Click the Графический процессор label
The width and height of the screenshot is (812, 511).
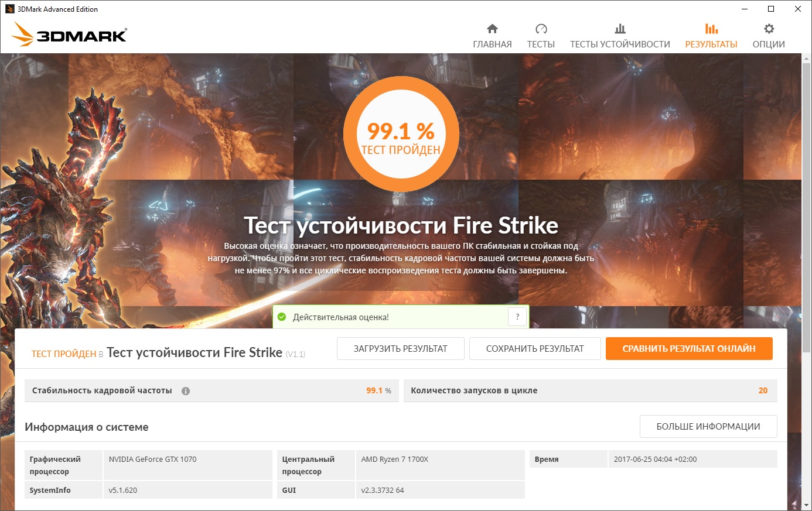[55, 465]
